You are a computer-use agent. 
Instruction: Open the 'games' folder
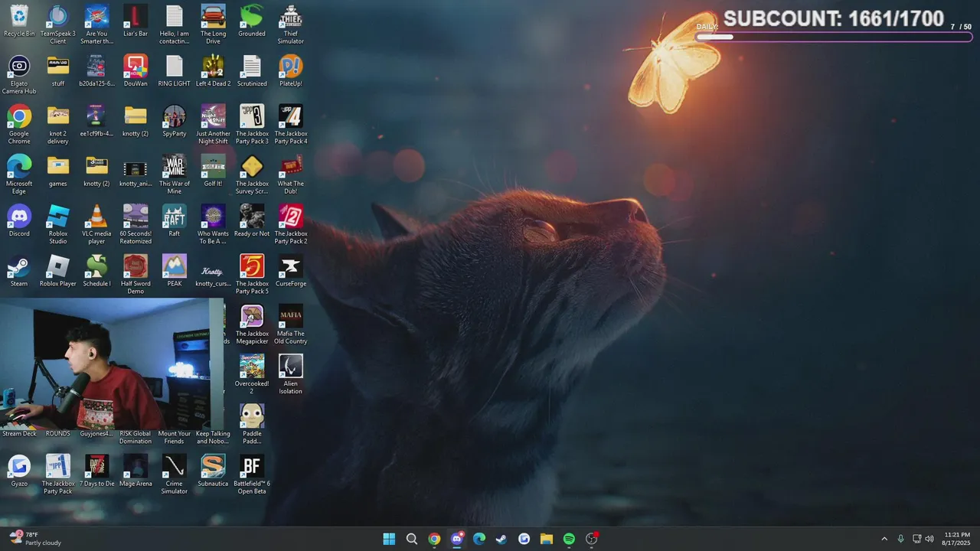click(x=58, y=171)
